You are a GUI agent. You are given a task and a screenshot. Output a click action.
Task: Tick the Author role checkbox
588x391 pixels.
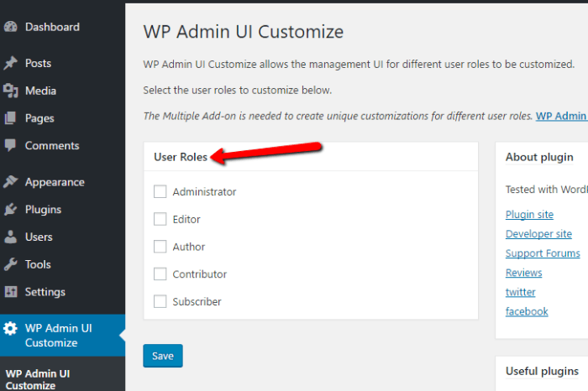[160, 247]
